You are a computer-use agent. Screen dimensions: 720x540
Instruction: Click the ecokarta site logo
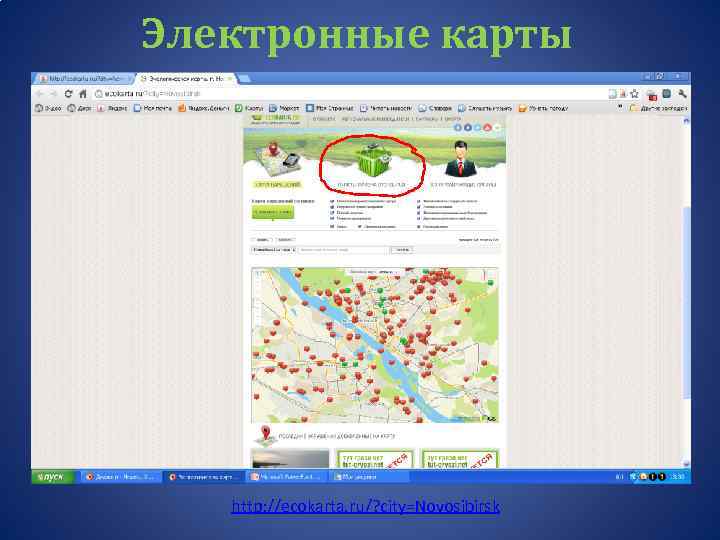(276, 119)
